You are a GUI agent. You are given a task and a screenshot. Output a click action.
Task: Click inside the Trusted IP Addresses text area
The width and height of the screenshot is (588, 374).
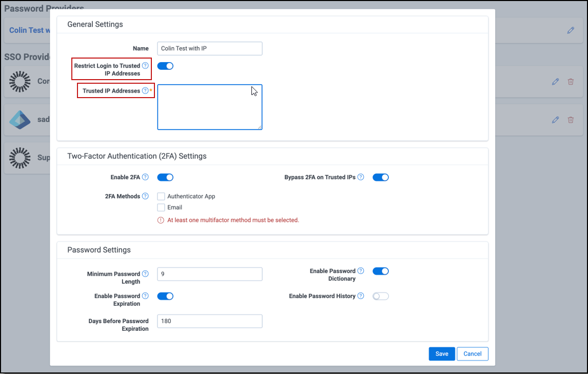(x=209, y=106)
